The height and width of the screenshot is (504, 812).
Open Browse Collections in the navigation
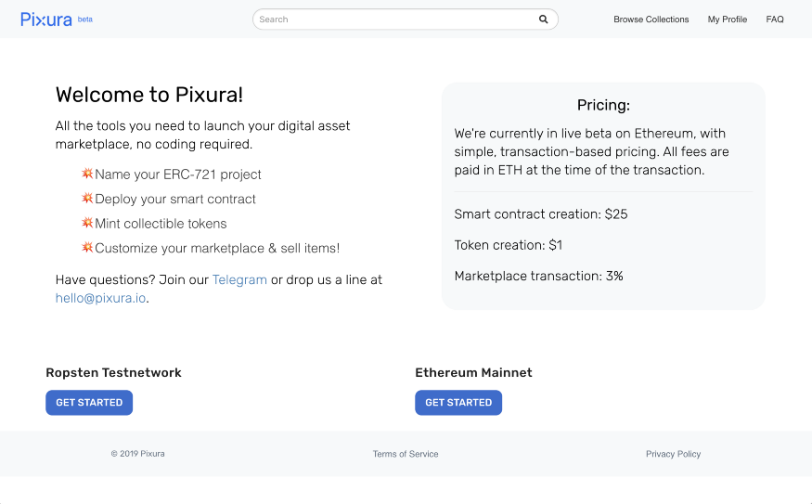pyautogui.click(x=651, y=19)
